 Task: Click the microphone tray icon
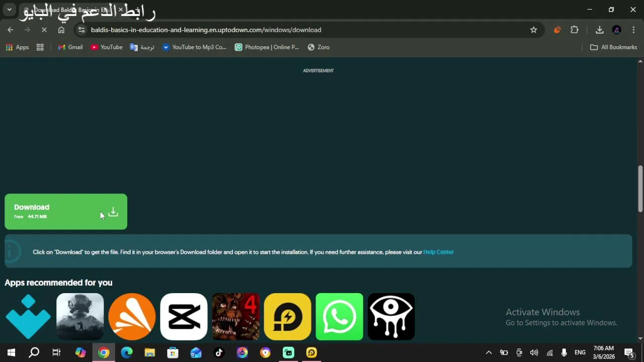click(x=564, y=352)
